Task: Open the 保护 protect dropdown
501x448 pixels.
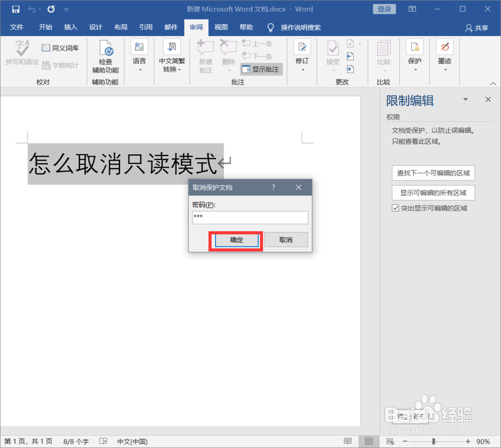Action: tap(415, 56)
